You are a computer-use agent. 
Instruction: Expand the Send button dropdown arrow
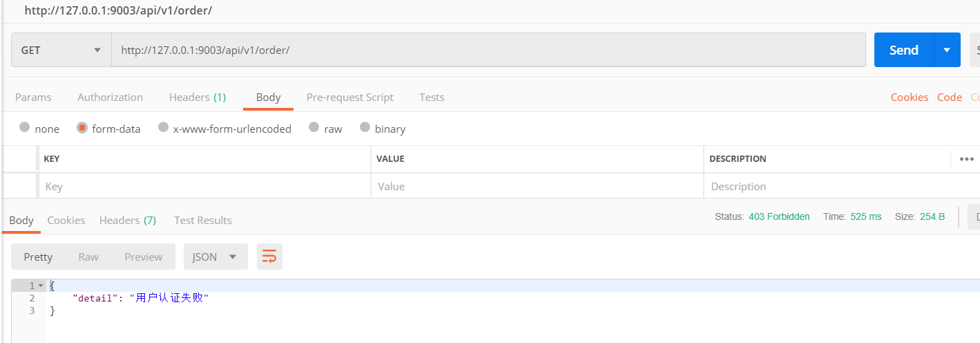947,50
